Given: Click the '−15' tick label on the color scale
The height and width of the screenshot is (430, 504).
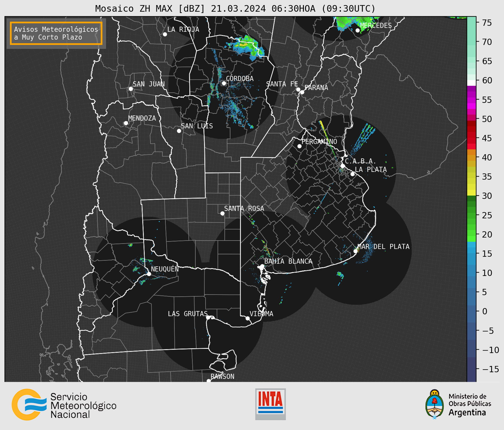Looking at the screenshot, I should pos(490,369).
